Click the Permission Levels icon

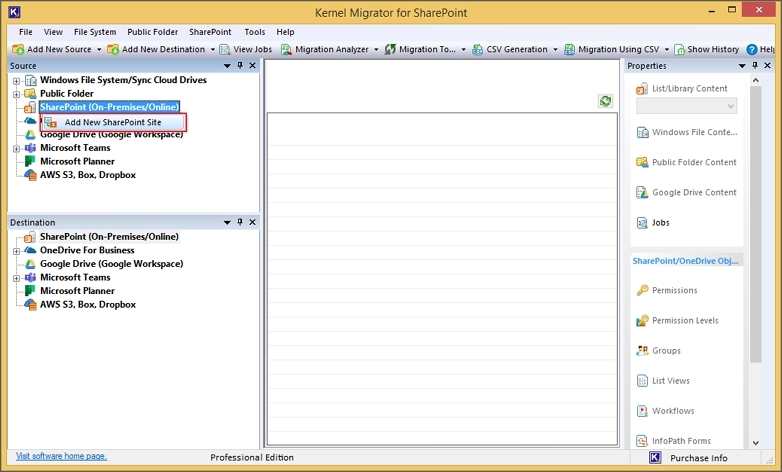tap(642, 320)
